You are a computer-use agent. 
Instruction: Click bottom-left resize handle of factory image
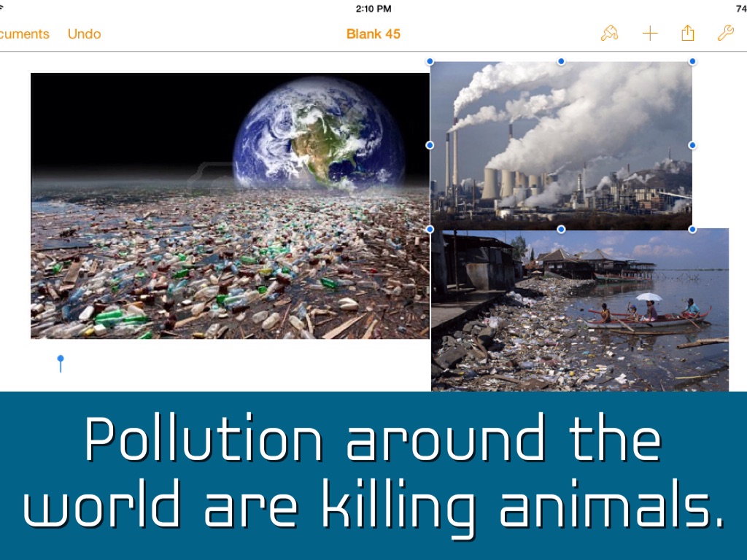point(430,229)
